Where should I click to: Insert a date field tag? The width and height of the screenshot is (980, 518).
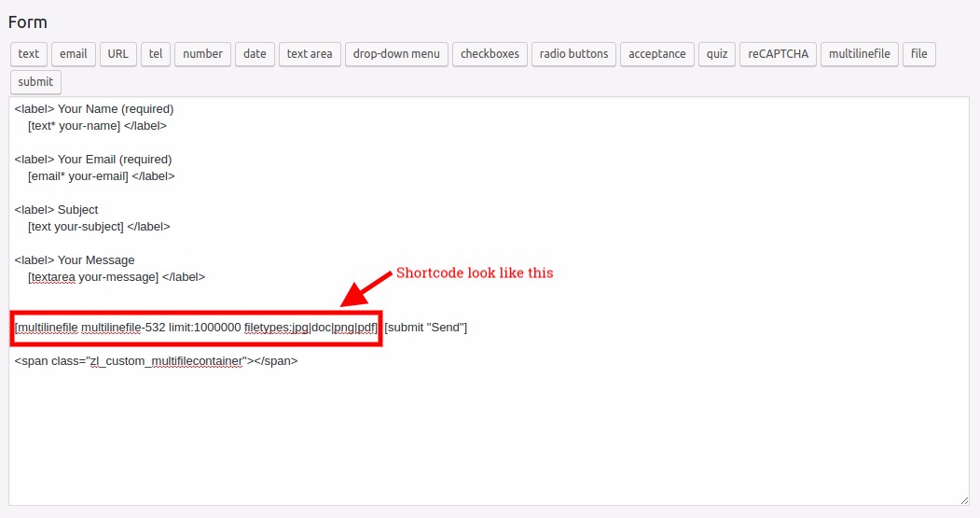pyautogui.click(x=255, y=54)
